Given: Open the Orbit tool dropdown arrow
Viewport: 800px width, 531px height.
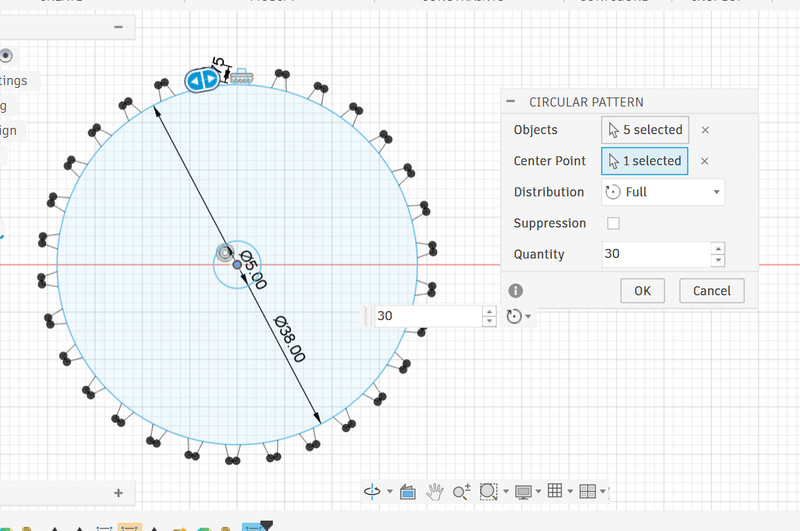Looking at the screenshot, I should pos(390,492).
